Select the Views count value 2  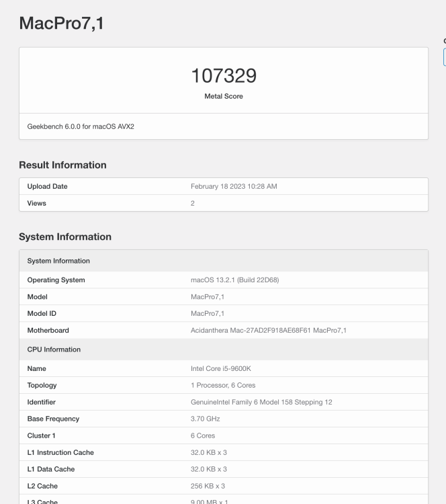(x=193, y=203)
